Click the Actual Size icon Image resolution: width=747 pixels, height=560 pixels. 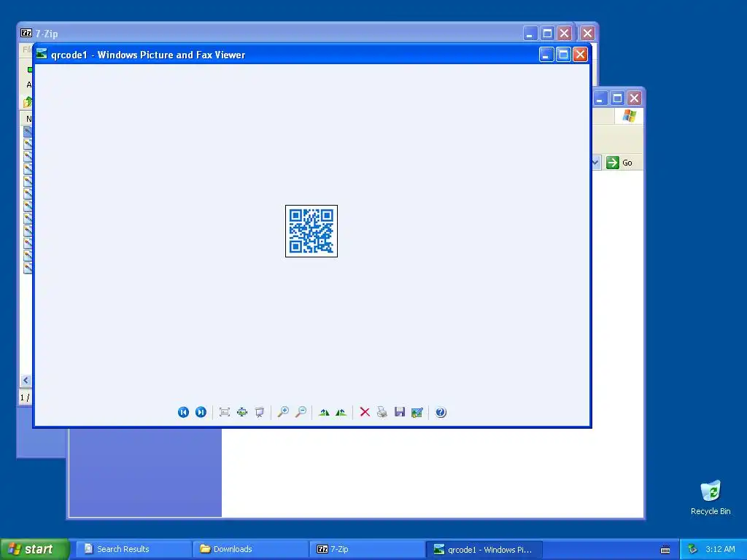tap(242, 413)
